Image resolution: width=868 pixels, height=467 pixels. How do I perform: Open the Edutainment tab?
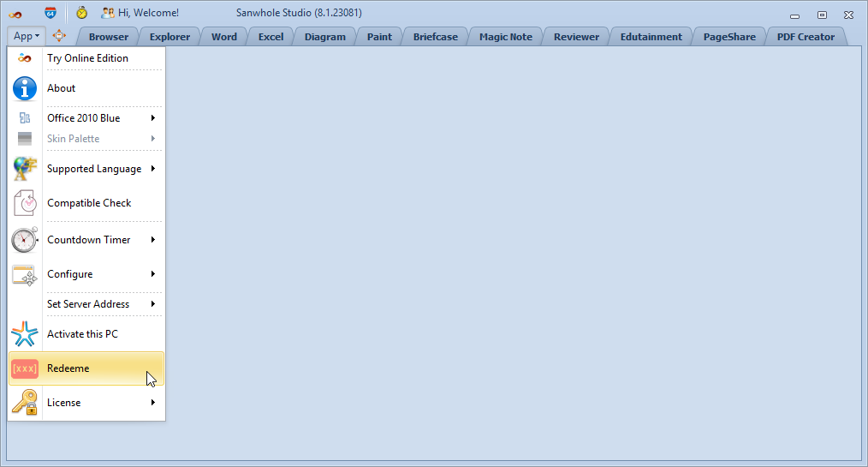[651, 37]
